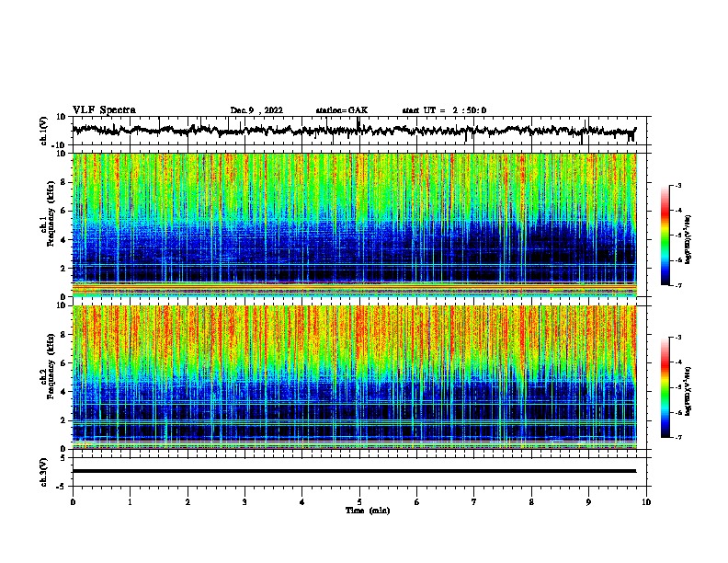Screen dimensions: 728x563
Task: Click the "-3" tick on ch.1 colorbar
Action: [x=678, y=186]
